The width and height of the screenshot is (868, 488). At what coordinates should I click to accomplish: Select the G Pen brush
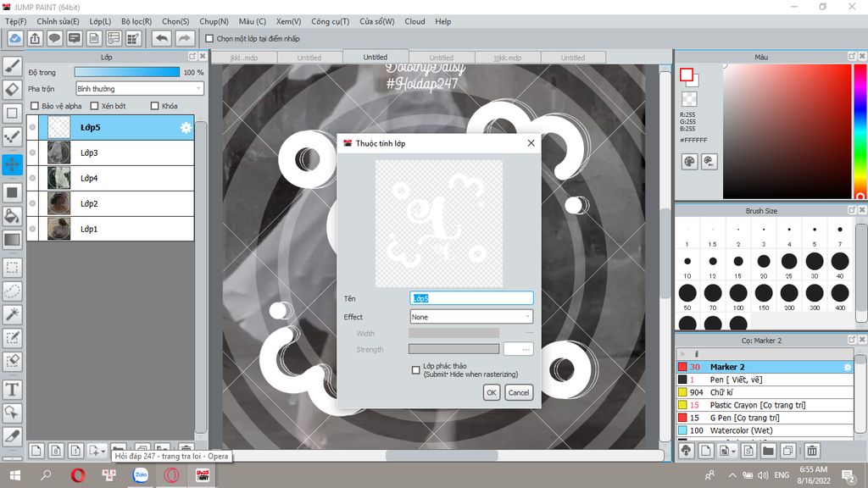pyautogui.click(x=765, y=418)
